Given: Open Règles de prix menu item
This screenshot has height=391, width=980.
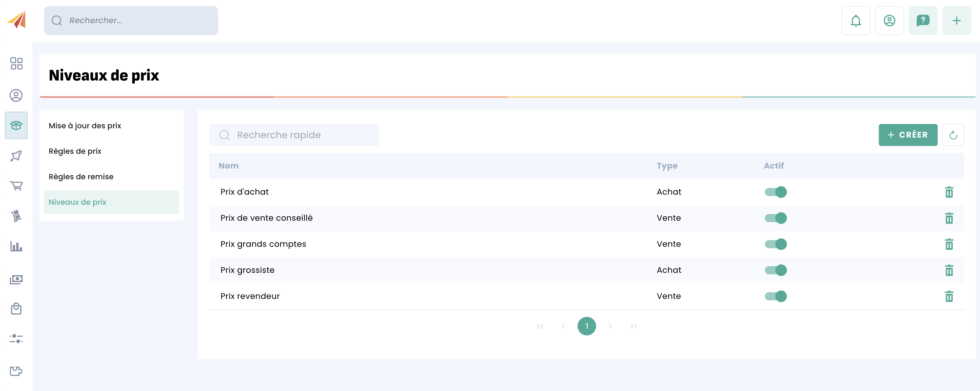Looking at the screenshot, I should point(75,151).
